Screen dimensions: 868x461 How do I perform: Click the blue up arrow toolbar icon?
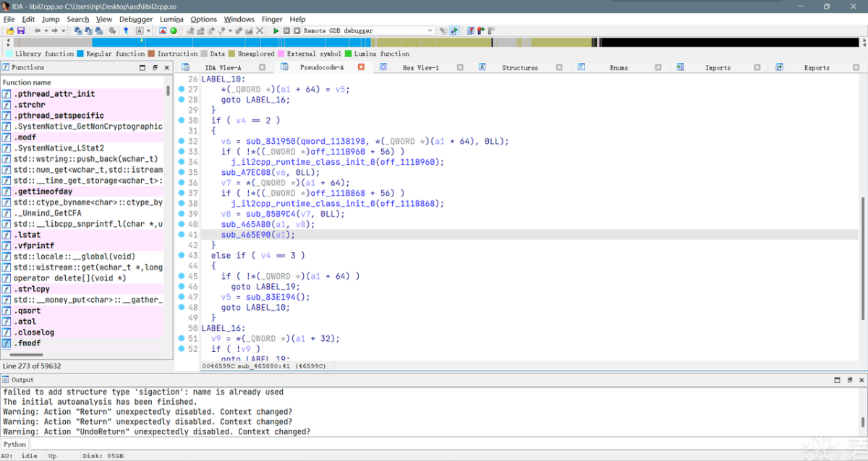coord(126,30)
